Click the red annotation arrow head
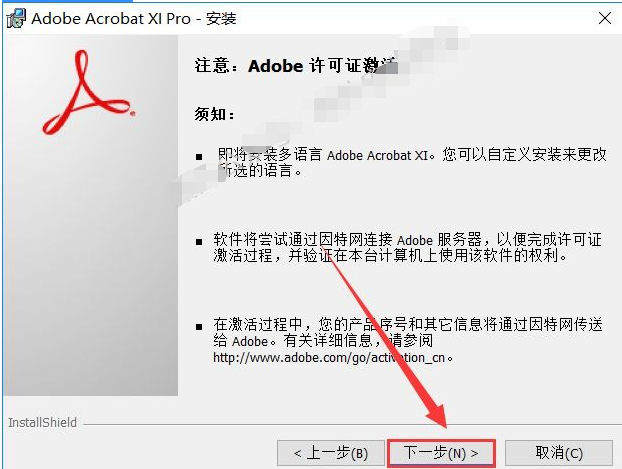Image resolution: width=622 pixels, height=469 pixels. [x=438, y=414]
